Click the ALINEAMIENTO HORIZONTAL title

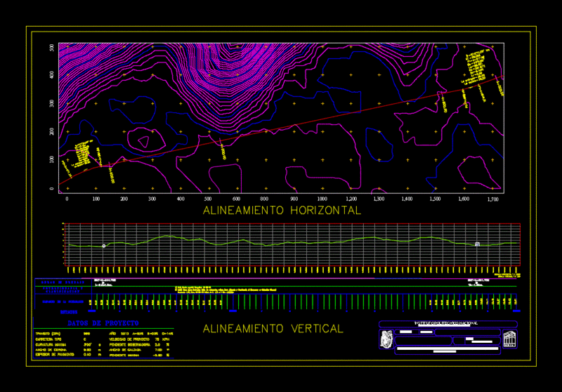(x=282, y=210)
